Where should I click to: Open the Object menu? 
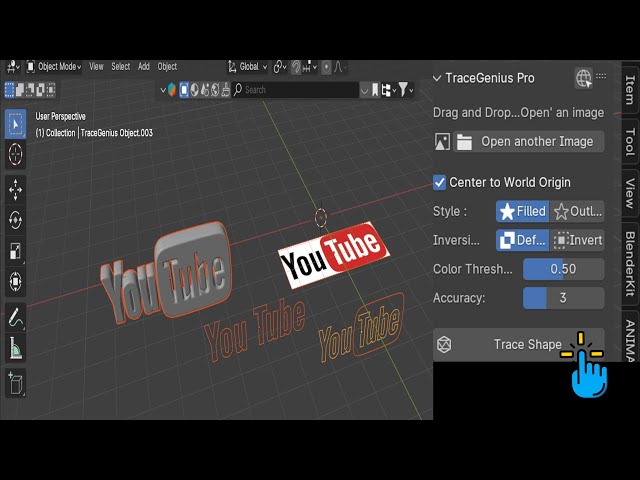[167, 67]
